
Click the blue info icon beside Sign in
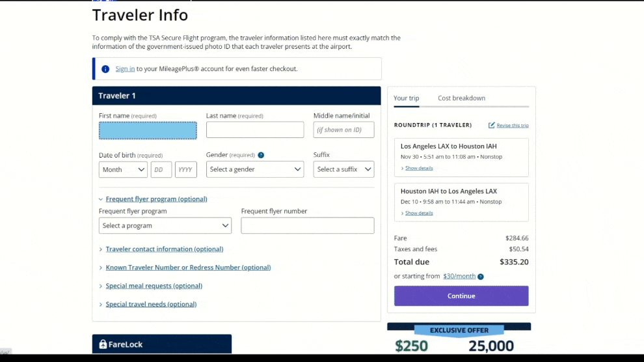[105, 69]
